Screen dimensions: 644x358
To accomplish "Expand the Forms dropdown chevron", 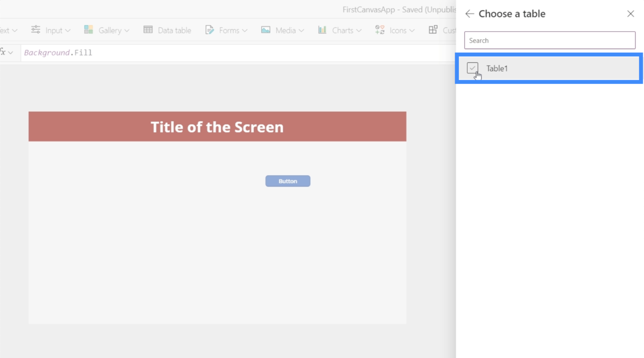I will (x=245, y=31).
